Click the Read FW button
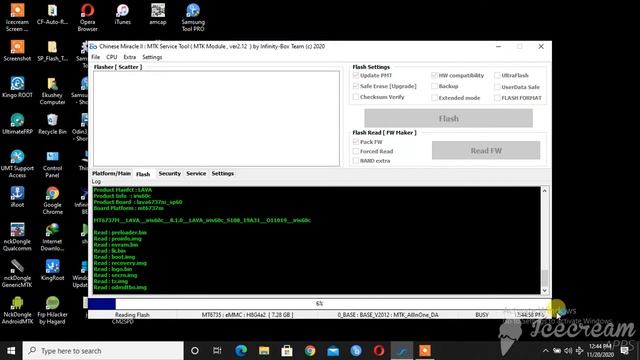This screenshot has width=640, height=360. click(486, 151)
